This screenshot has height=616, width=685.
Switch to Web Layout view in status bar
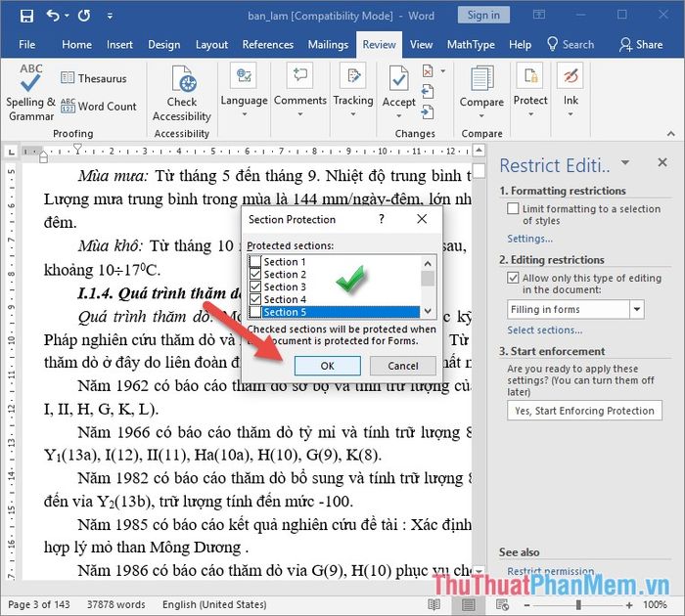click(502, 604)
